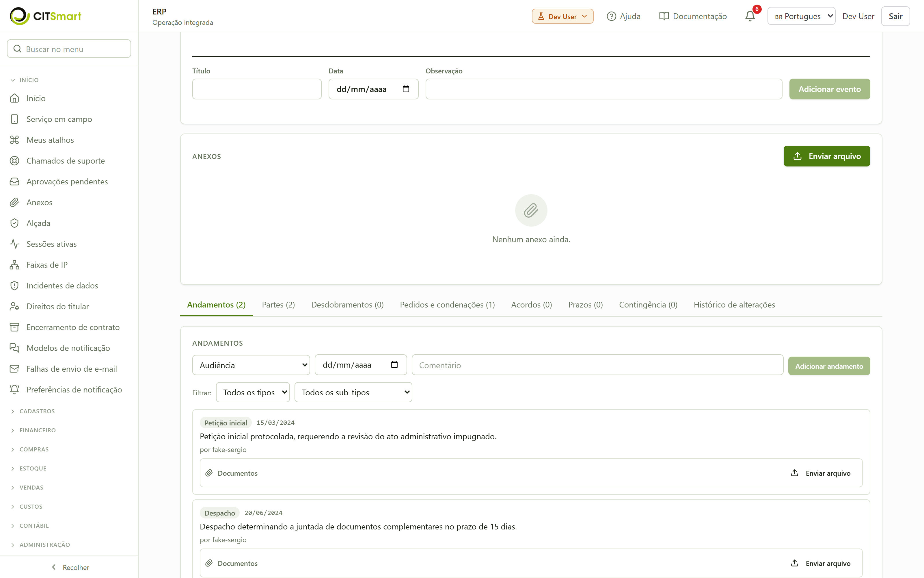Click the Alçada shield icon
Screen dimensions: 924x578
click(x=14, y=223)
